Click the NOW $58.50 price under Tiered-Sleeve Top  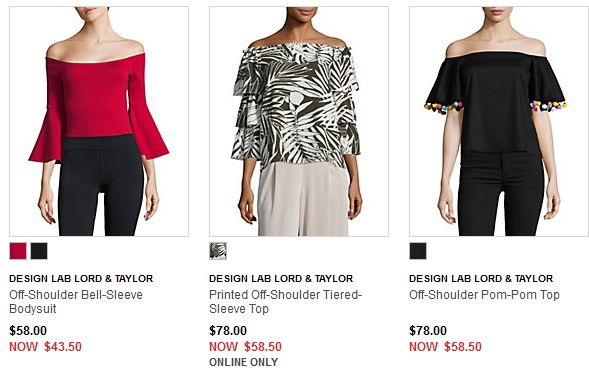point(245,347)
